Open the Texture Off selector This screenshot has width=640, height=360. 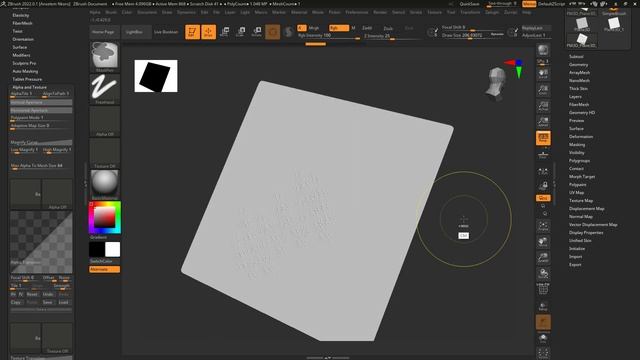tap(105, 153)
